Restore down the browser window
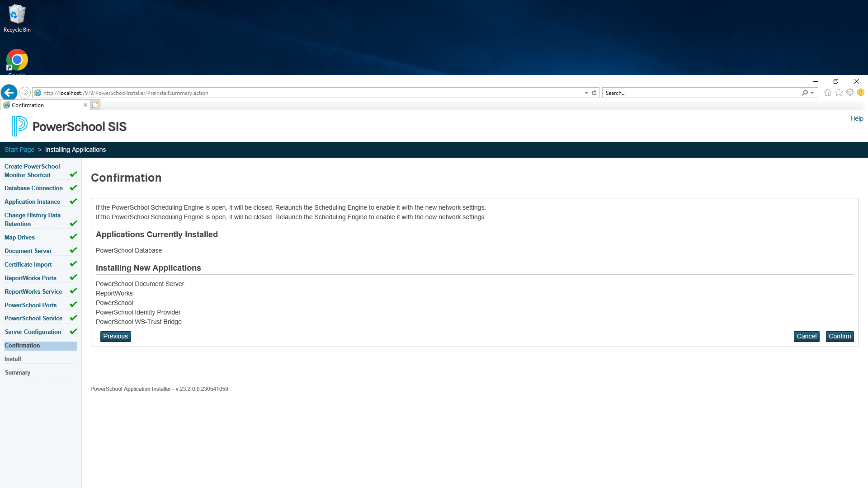This screenshot has height=488, width=868. [836, 81]
